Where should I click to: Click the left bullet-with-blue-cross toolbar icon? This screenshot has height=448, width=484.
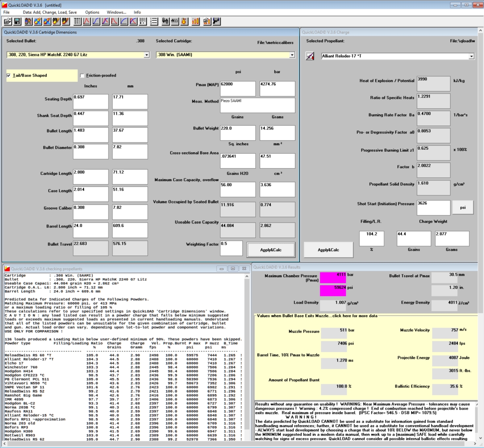[x=38, y=21]
